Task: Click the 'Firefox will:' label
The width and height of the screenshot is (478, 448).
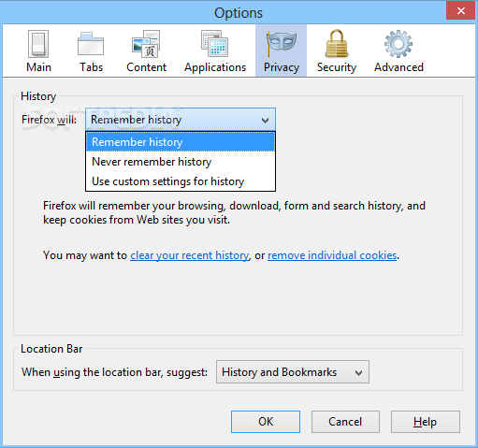Action: [x=49, y=120]
